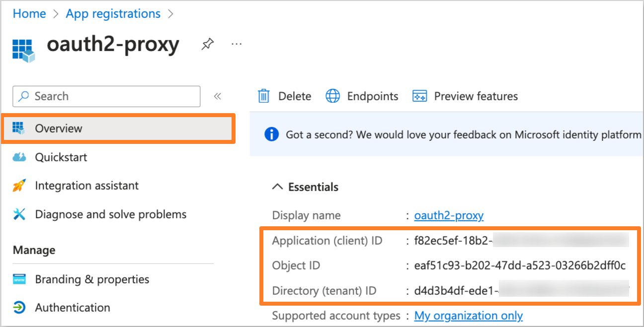Image resolution: width=644 pixels, height=327 pixels.
Task: Collapse the Essentials section
Action: (x=277, y=187)
